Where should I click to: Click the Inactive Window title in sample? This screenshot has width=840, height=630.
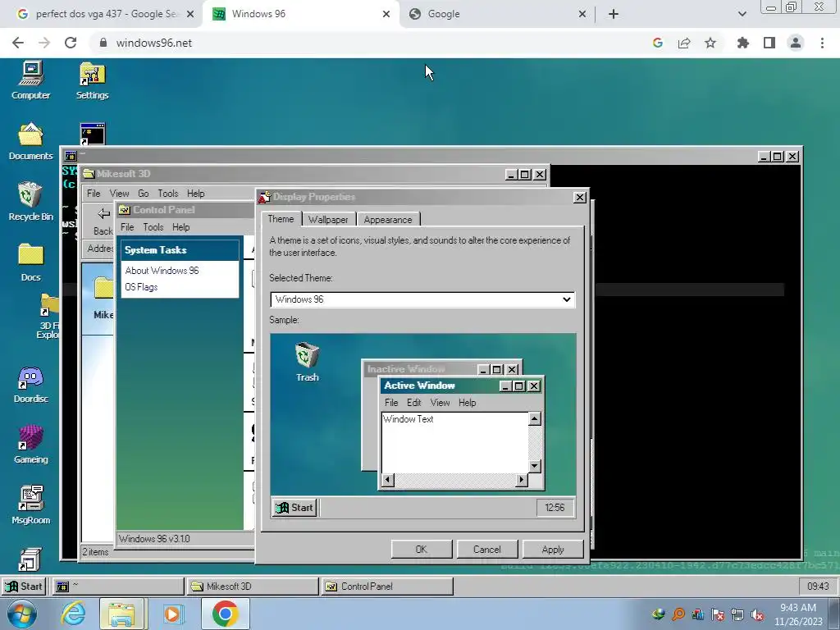(x=406, y=368)
